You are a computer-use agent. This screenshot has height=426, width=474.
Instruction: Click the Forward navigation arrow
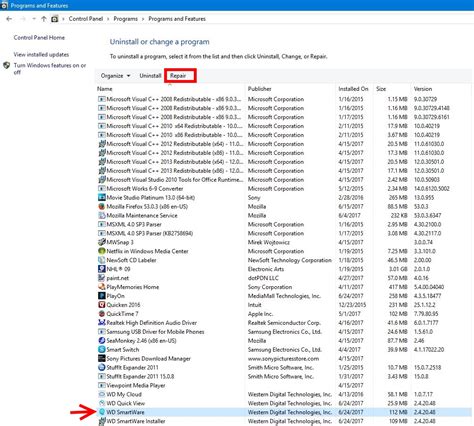click(23, 19)
